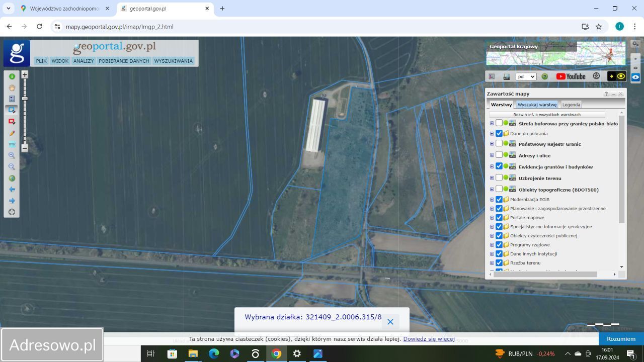Viewport: 644px width, 362px height.
Task: Select the zoom in magnifier tool
Action: click(x=12, y=156)
